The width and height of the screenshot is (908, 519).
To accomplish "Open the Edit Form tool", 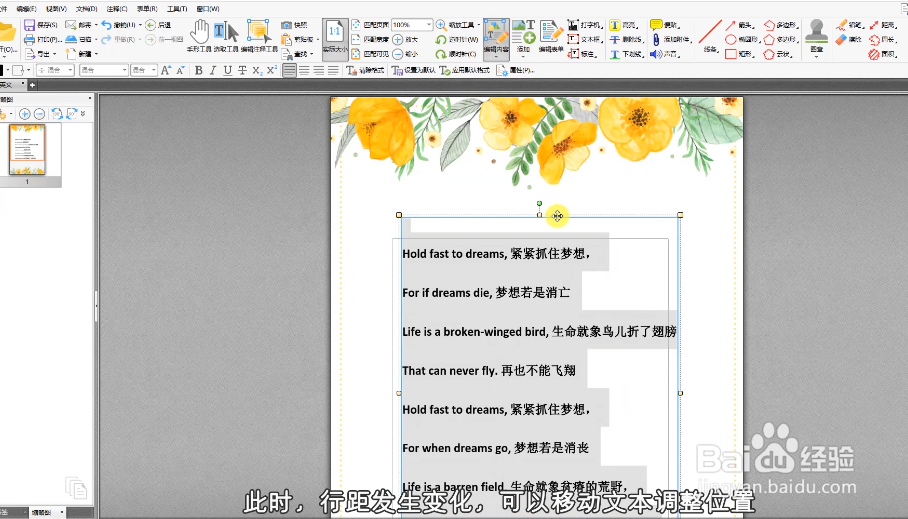I will click(x=551, y=36).
